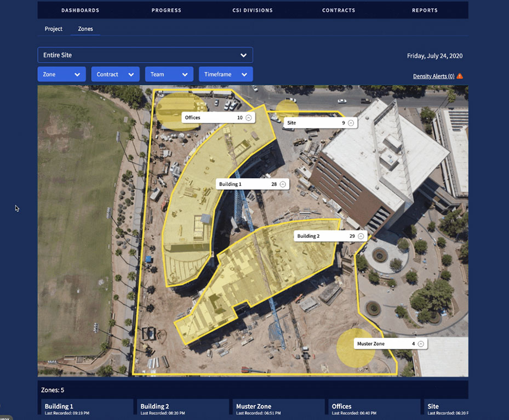Viewport: 509px width, 420px height.
Task: Click the chevron on the Entire Site selector
Action: [243, 55]
